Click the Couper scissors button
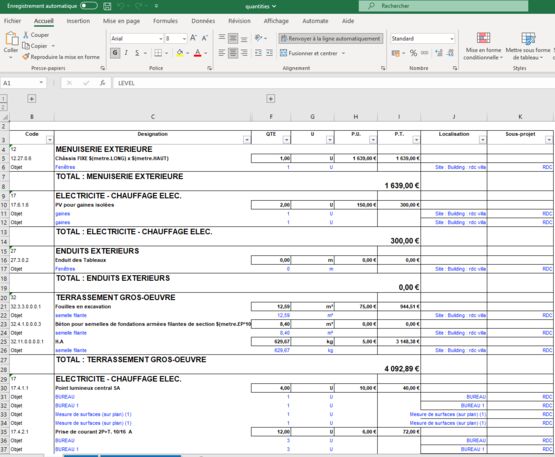555x457 pixels. coord(36,35)
